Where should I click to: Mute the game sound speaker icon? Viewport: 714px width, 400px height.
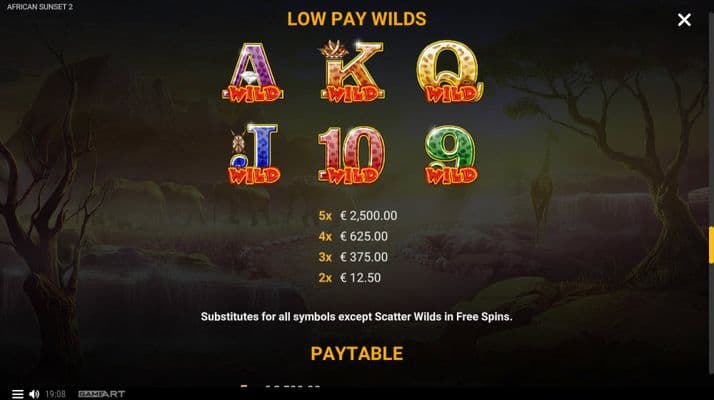coord(34,394)
